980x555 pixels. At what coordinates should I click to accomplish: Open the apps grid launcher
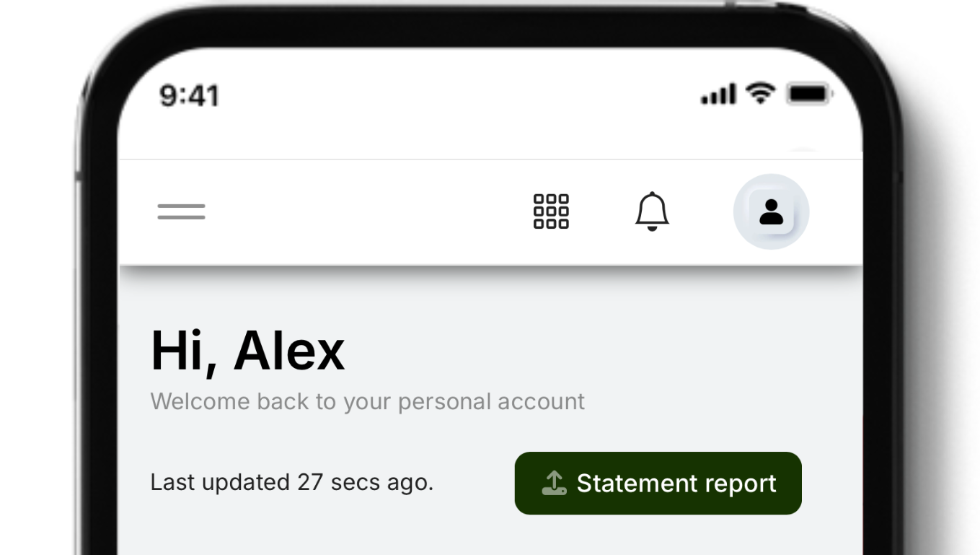(x=551, y=211)
